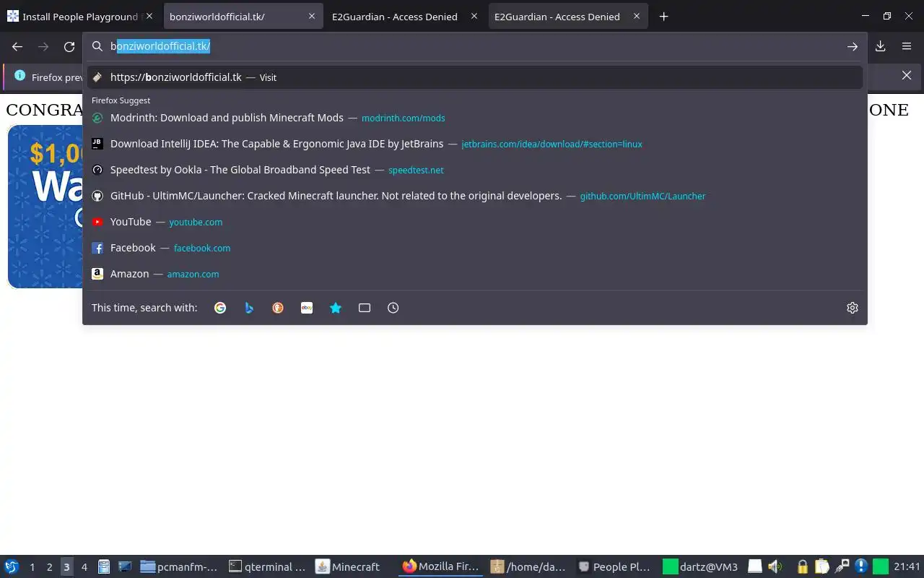Open search settings gear icon
This screenshot has width=924, height=578.
tap(853, 308)
